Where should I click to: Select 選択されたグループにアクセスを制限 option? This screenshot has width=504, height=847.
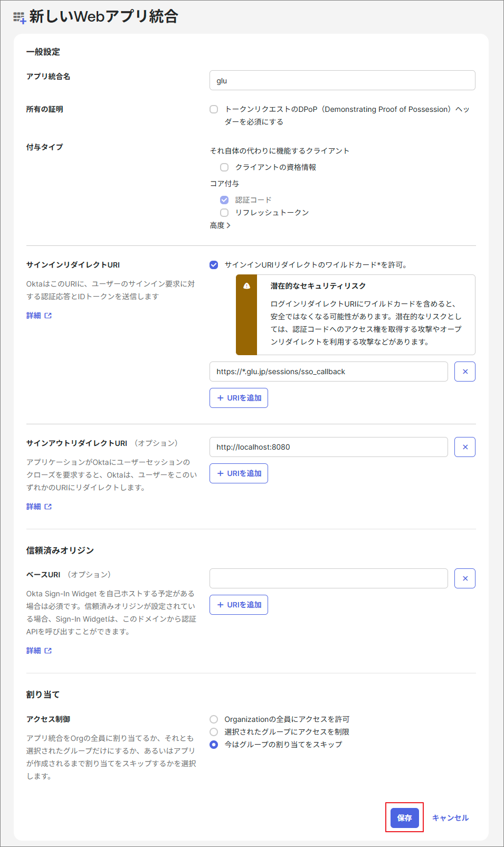click(214, 732)
